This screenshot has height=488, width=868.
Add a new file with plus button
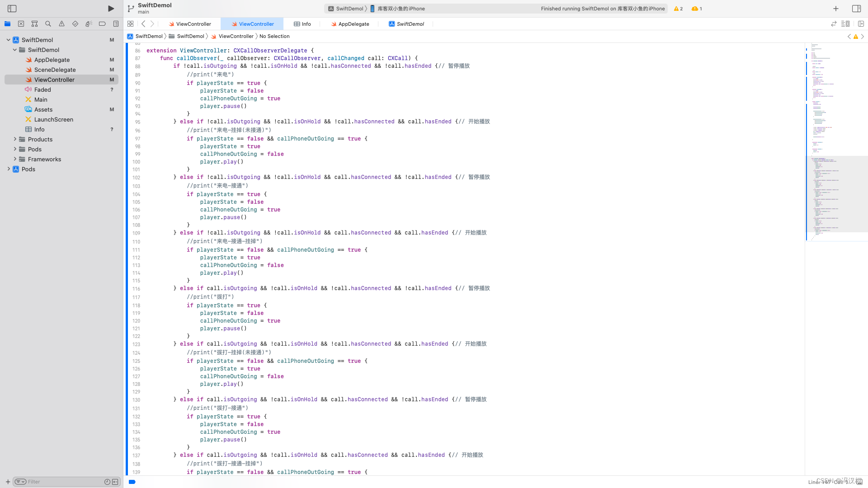click(x=8, y=482)
